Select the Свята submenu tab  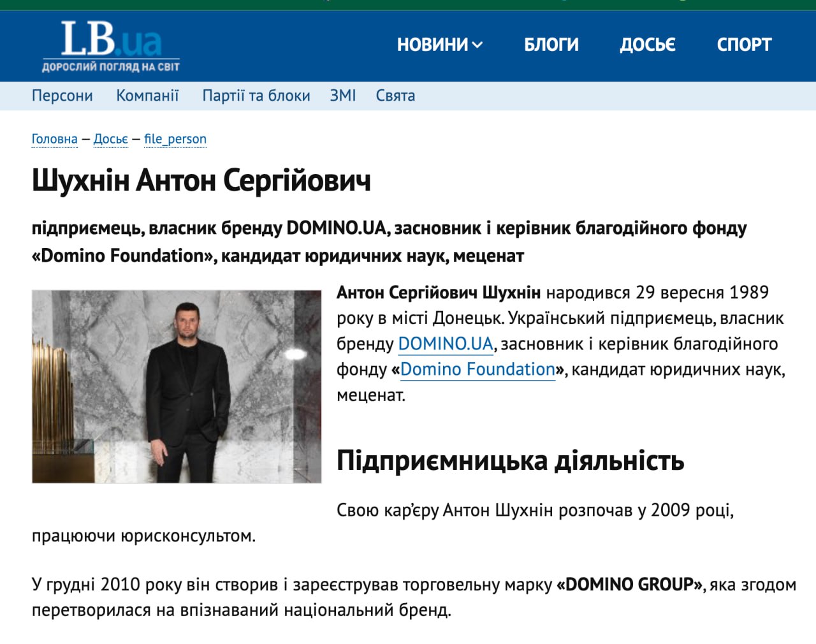395,96
